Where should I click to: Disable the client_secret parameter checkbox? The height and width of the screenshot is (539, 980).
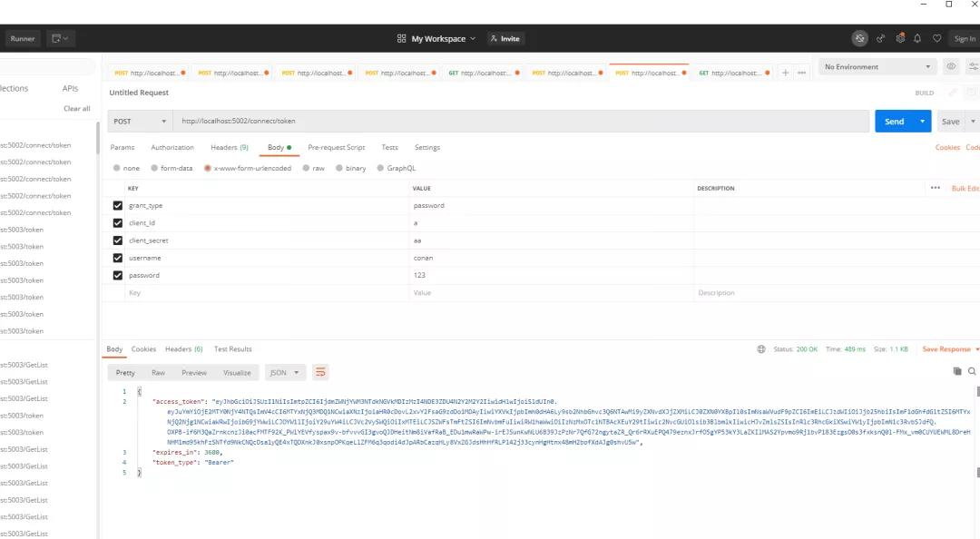pyautogui.click(x=117, y=240)
